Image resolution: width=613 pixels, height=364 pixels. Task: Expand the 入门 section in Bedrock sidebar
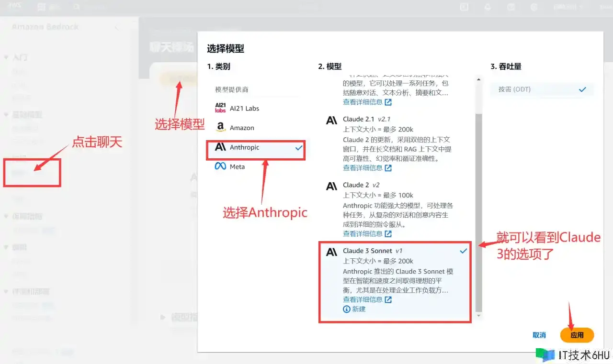tap(6, 57)
